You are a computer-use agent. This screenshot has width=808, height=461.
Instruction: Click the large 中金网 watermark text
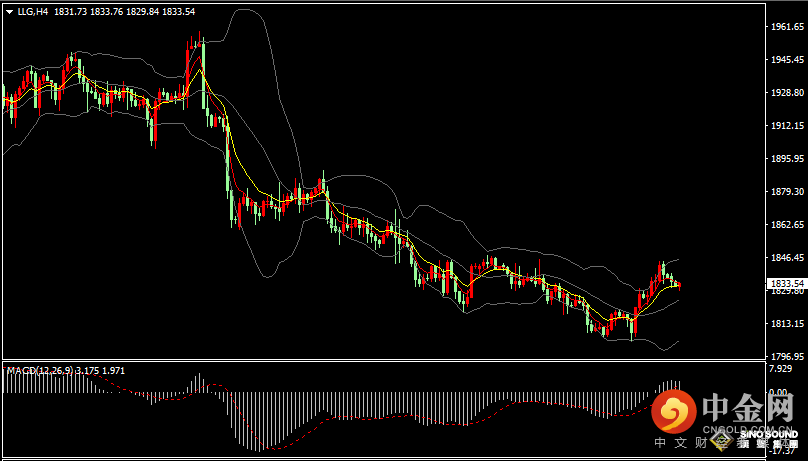pyautogui.click(x=748, y=408)
